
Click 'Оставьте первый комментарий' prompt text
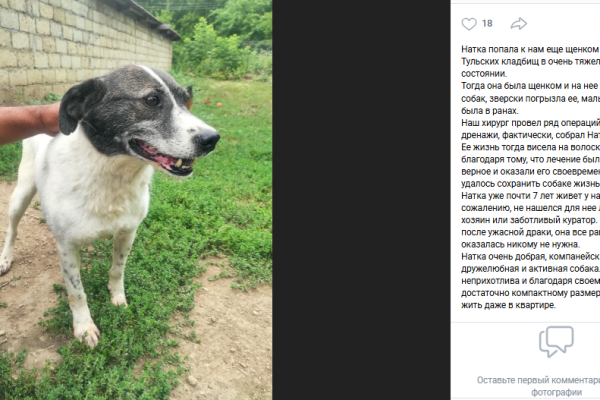click(538, 380)
